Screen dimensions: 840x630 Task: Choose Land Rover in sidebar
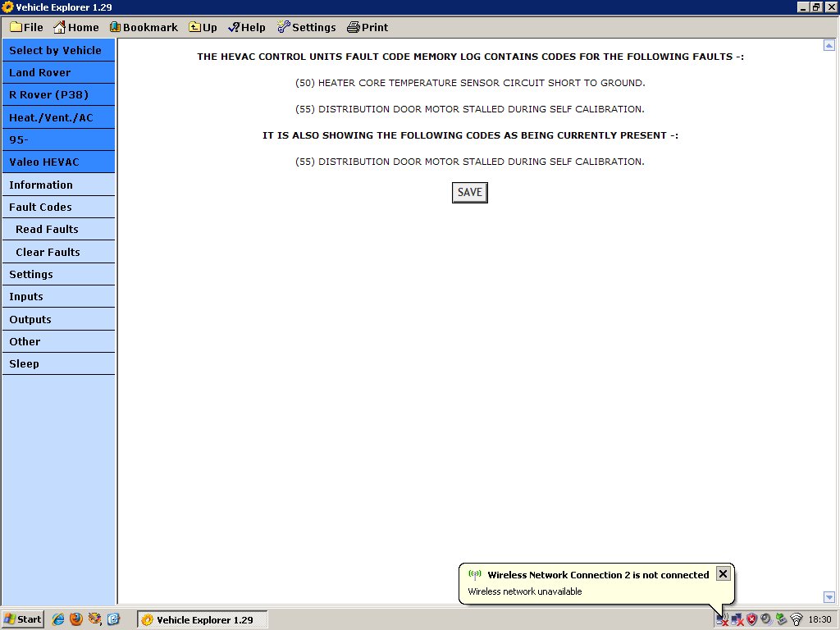58,72
